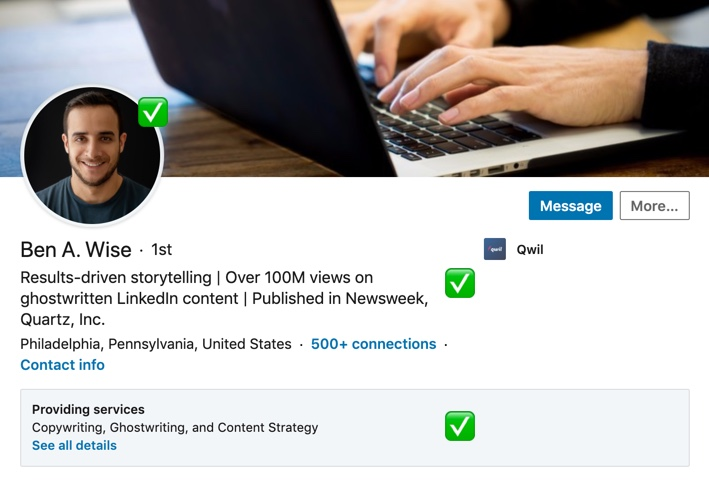709x486 pixels.
Task: Expand See all details for services
Action: pos(74,446)
